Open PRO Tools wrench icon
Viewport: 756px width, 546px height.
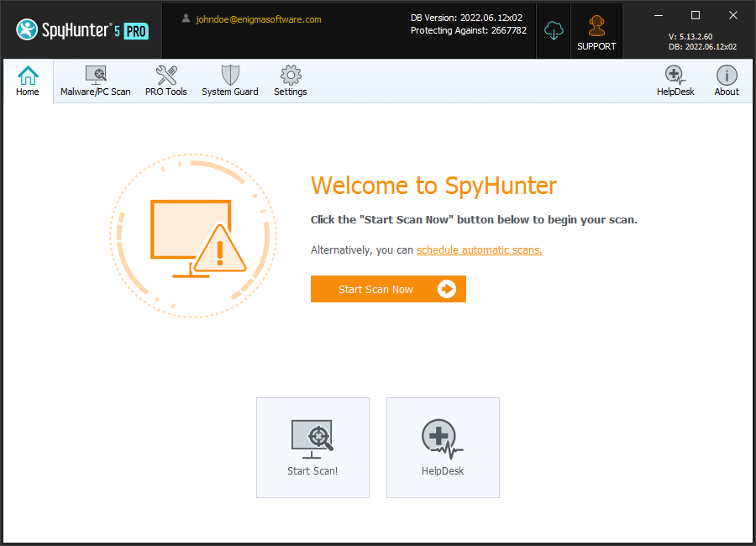(166, 76)
